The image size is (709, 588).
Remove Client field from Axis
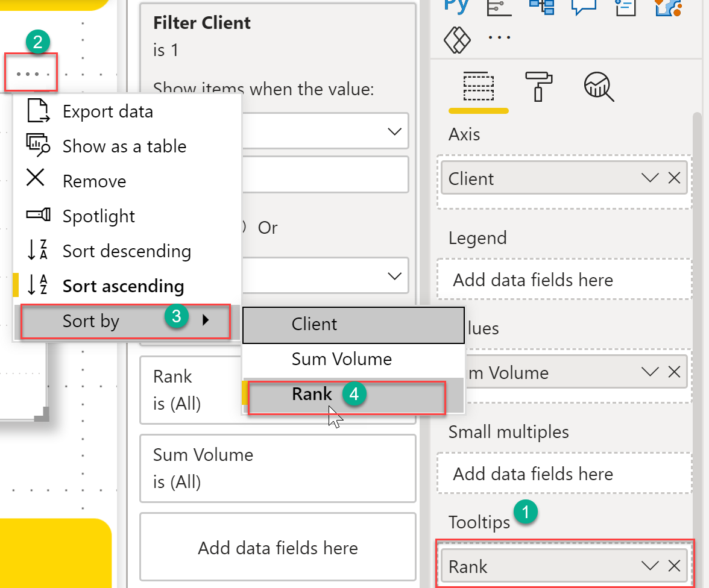click(674, 178)
